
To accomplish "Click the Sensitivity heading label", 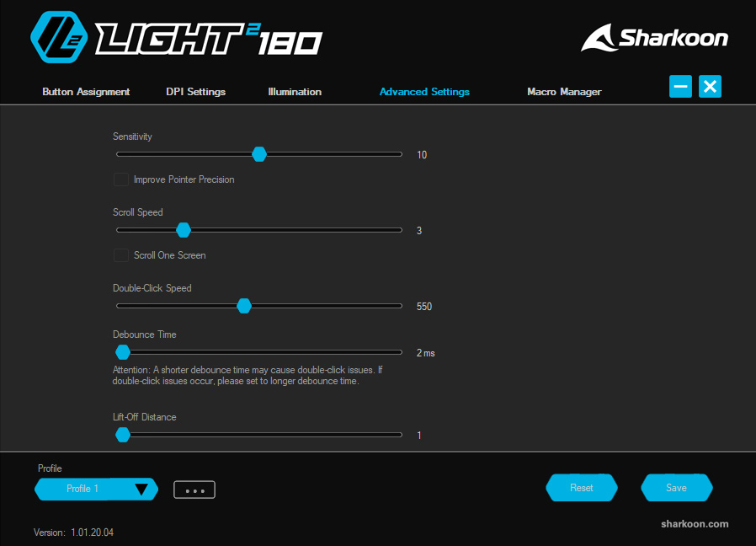I will [x=132, y=136].
